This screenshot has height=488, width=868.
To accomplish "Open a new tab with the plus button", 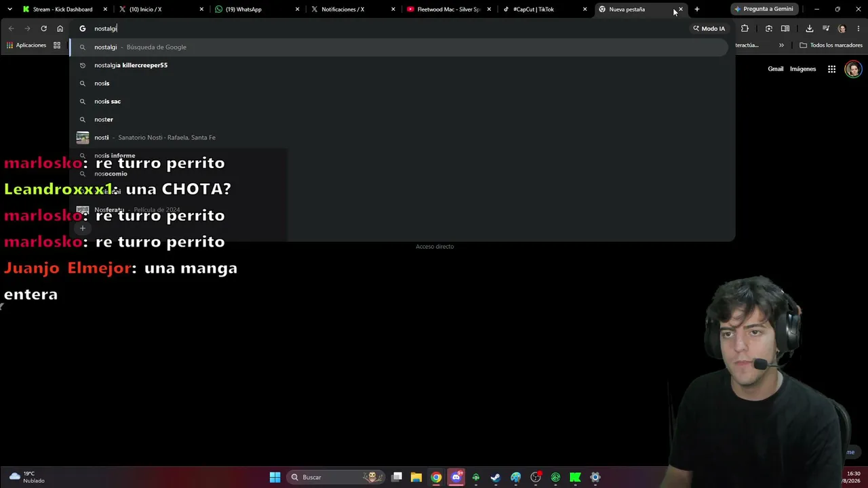I will 696,9.
